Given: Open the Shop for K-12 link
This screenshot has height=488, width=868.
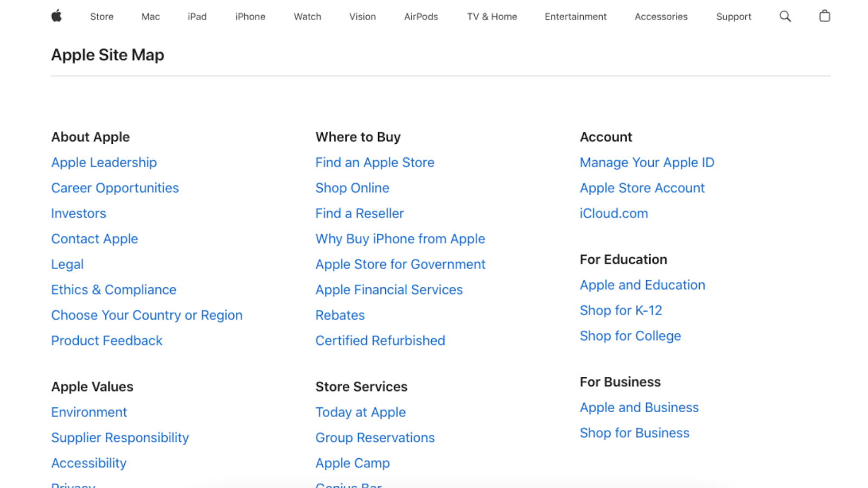Looking at the screenshot, I should (621, 311).
